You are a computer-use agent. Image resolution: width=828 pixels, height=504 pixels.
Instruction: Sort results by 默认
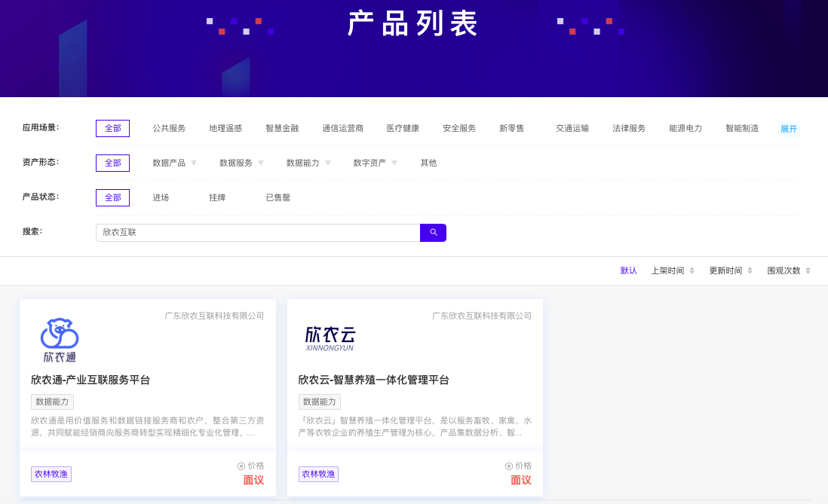[628, 270]
